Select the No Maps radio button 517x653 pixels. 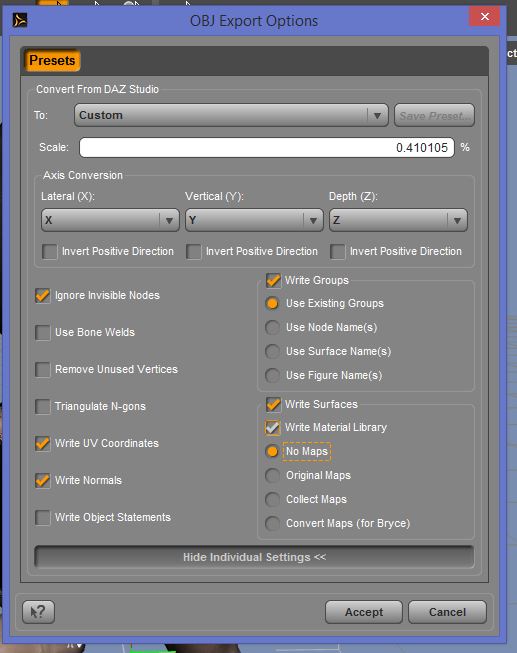click(272, 451)
